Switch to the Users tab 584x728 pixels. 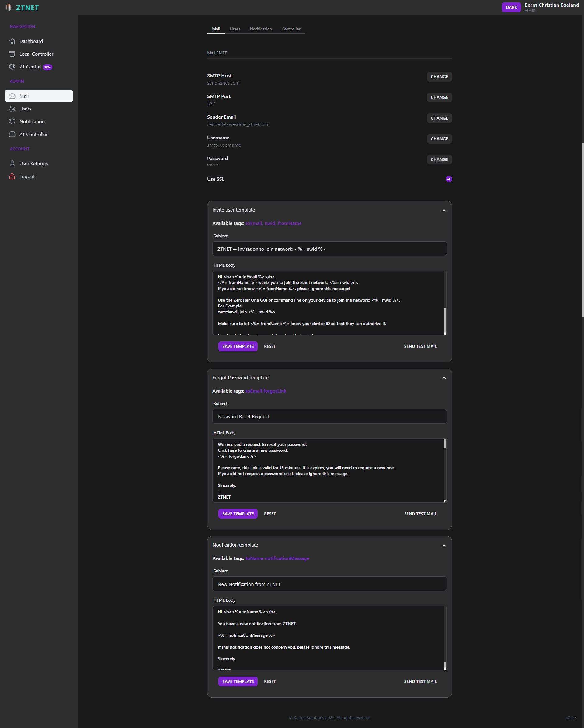[235, 29]
